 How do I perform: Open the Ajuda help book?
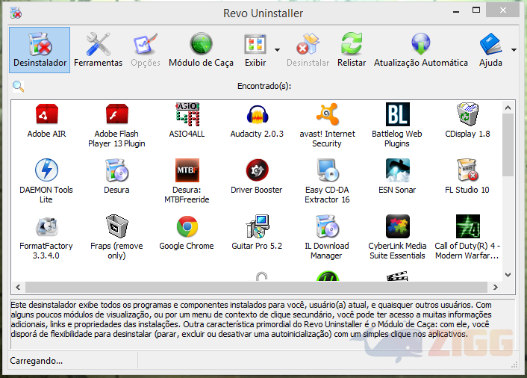click(x=491, y=50)
